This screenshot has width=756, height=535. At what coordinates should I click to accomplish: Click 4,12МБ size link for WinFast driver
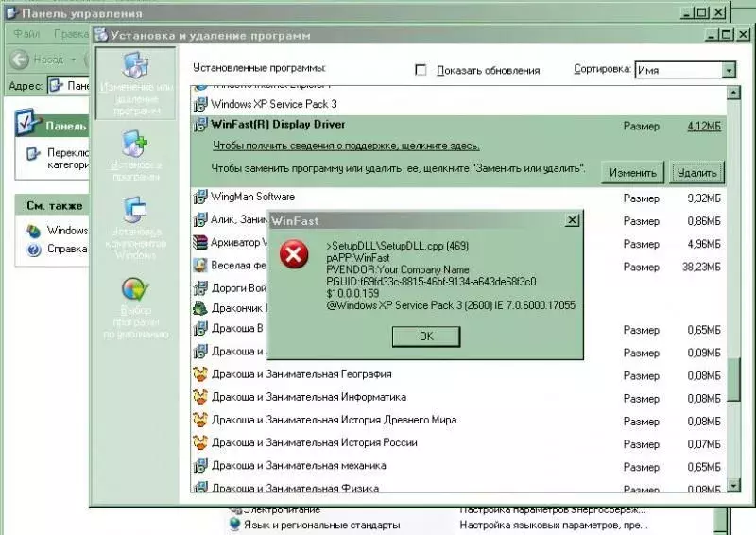pos(704,127)
